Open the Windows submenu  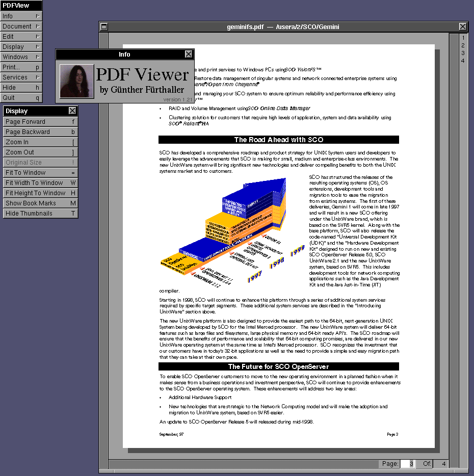[x=21, y=57]
